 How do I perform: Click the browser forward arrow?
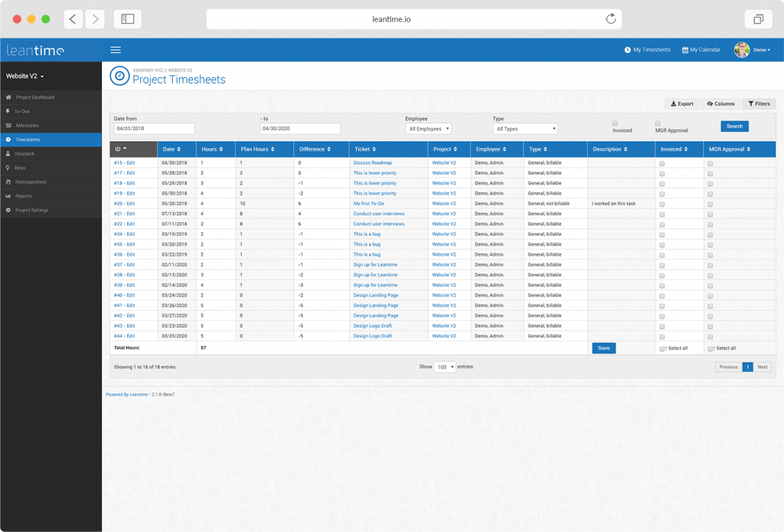pos(95,19)
